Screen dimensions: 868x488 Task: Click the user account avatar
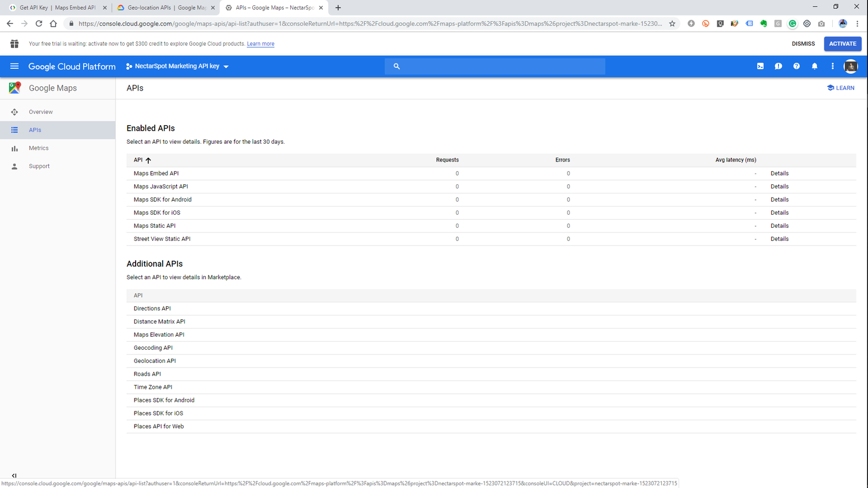(850, 66)
